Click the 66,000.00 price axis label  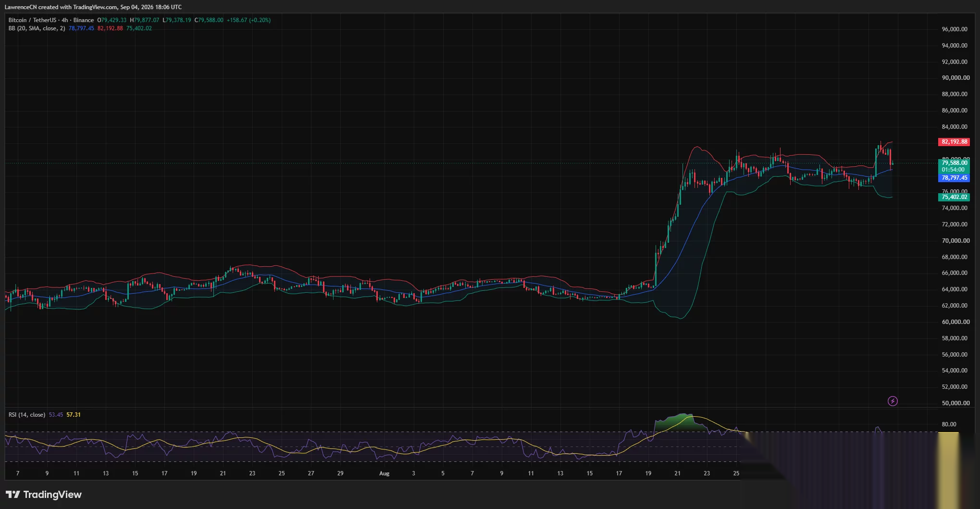(955, 273)
